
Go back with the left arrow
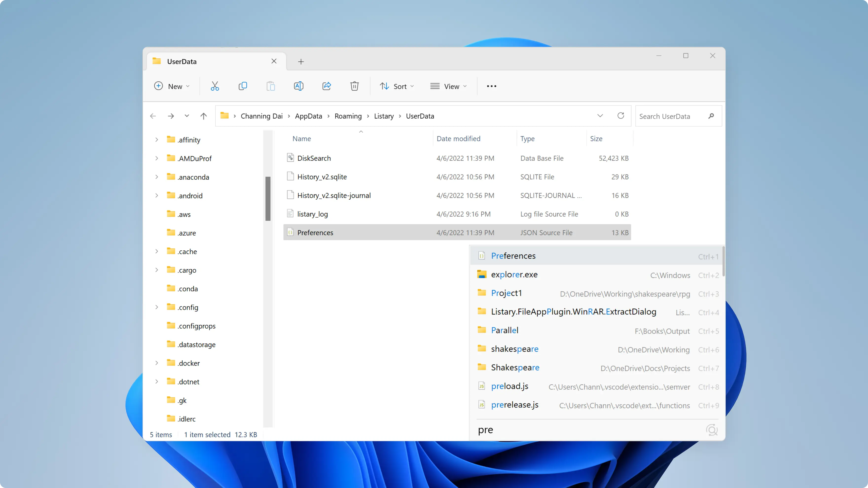[x=153, y=116]
